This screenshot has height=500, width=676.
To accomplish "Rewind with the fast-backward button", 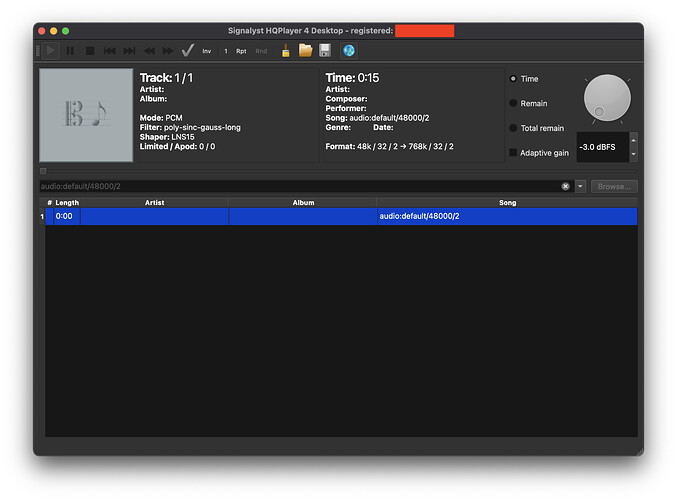I will pyautogui.click(x=149, y=51).
